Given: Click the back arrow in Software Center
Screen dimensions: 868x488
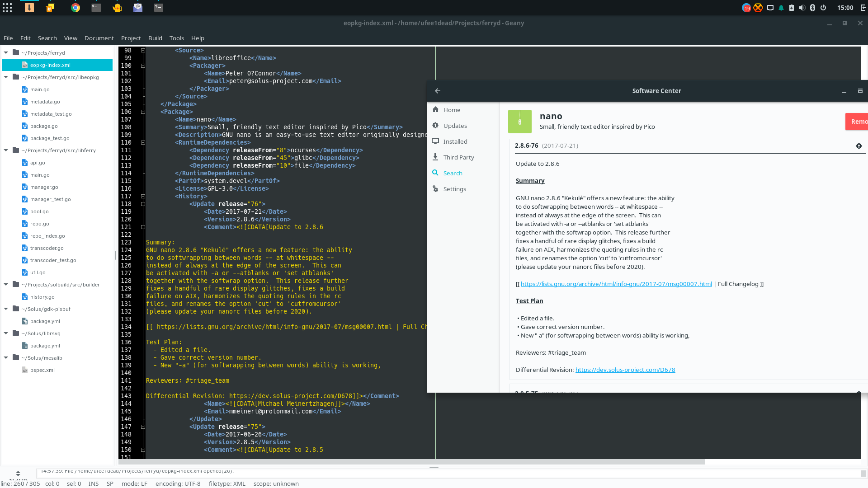Looking at the screenshot, I should (x=438, y=91).
